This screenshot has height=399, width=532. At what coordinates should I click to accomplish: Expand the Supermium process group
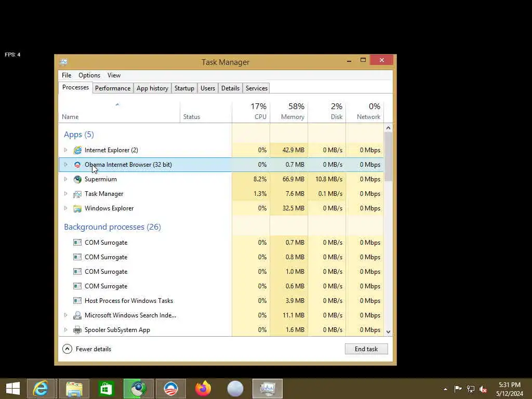pyautogui.click(x=66, y=179)
